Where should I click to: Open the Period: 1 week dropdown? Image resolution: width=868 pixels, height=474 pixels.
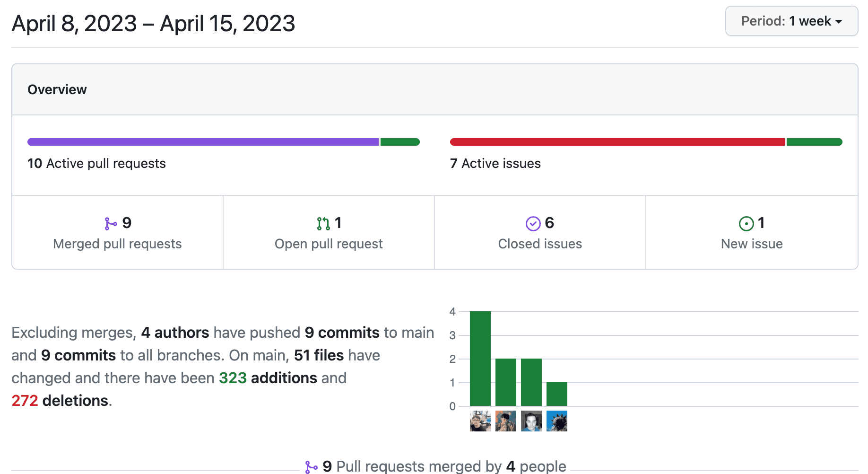click(791, 21)
